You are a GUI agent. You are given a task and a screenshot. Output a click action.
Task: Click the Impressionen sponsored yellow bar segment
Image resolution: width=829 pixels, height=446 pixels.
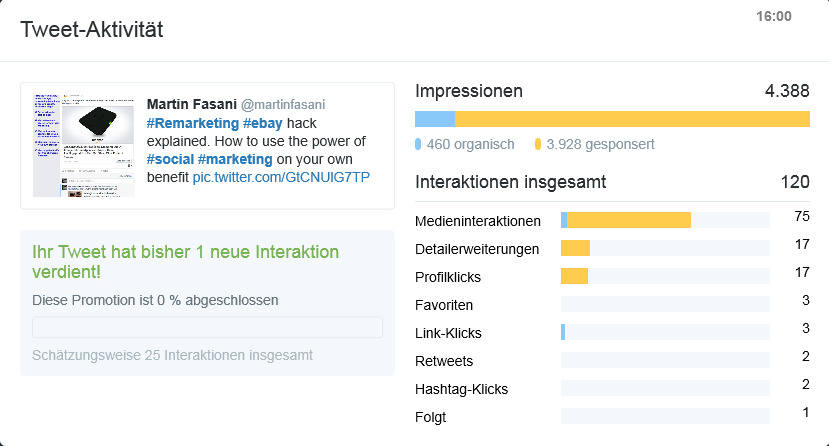pos(632,119)
